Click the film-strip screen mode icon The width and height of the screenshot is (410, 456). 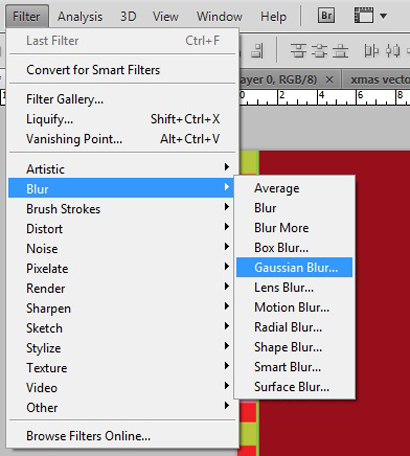(363, 15)
